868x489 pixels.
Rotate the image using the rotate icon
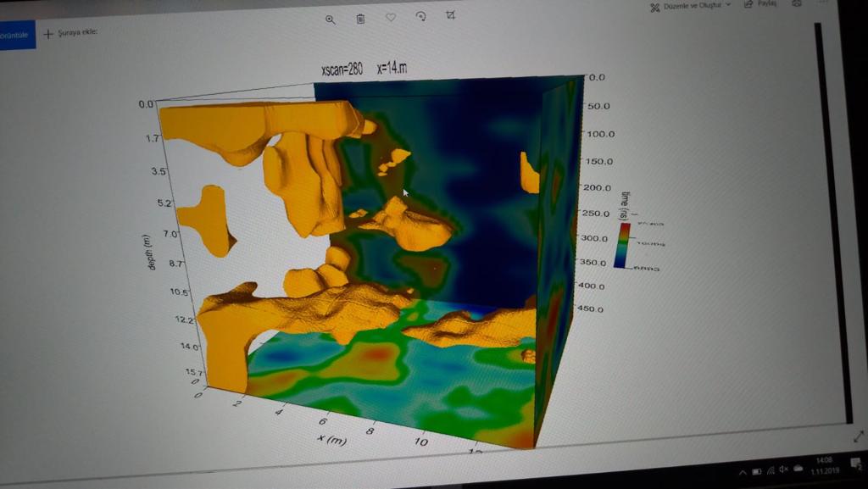click(x=420, y=17)
